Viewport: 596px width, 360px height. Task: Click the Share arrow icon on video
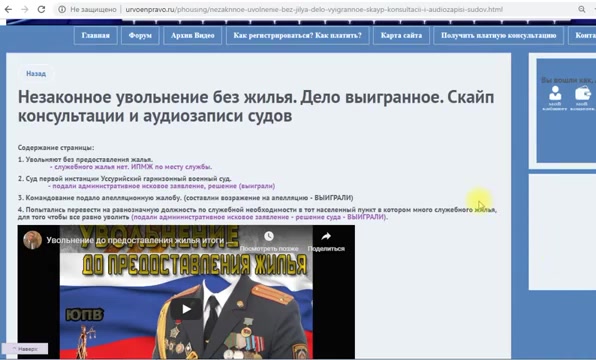[x=326, y=236]
